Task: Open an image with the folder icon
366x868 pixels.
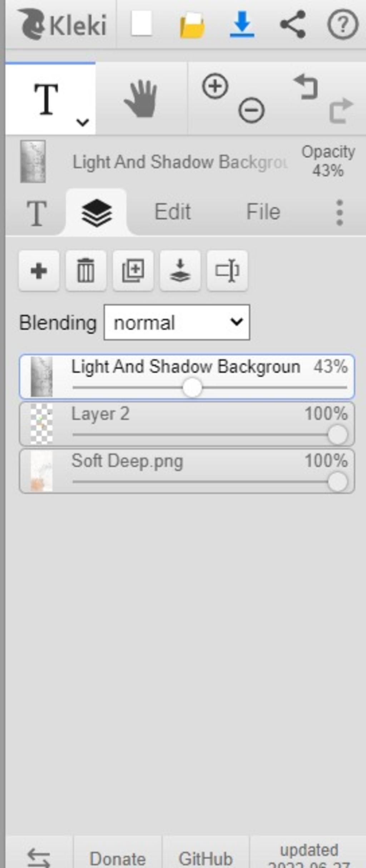Action: pos(192,25)
